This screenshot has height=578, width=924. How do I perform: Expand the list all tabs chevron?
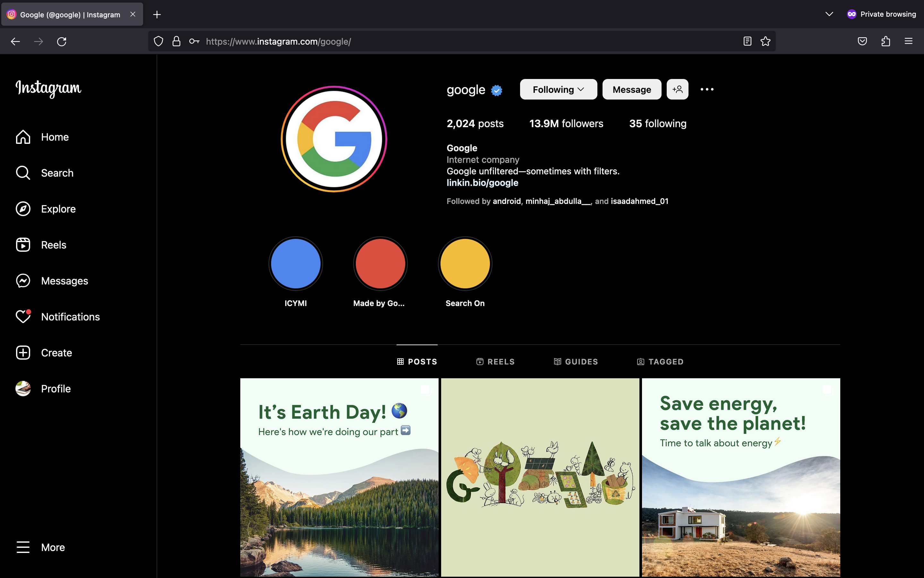click(829, 14)
